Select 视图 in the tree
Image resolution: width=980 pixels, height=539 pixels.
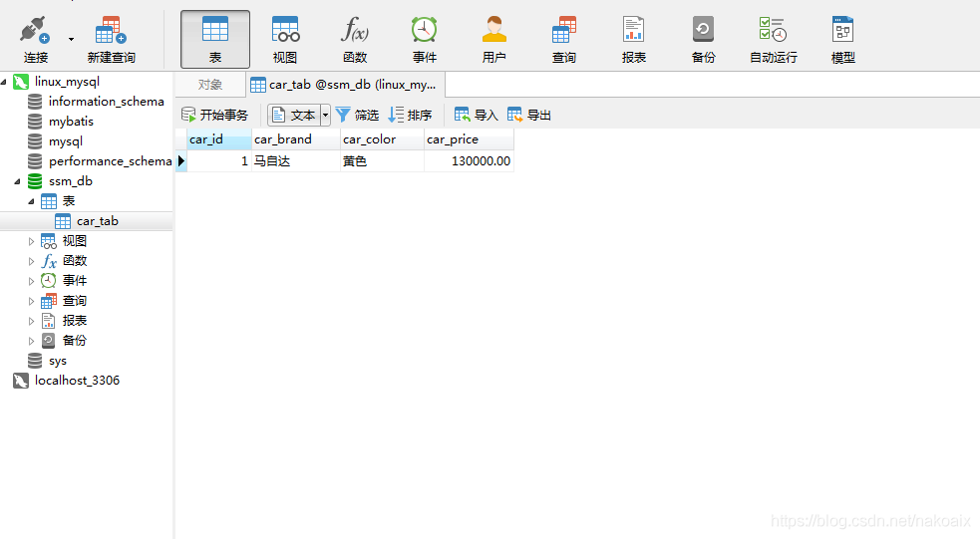pos(75,241)
